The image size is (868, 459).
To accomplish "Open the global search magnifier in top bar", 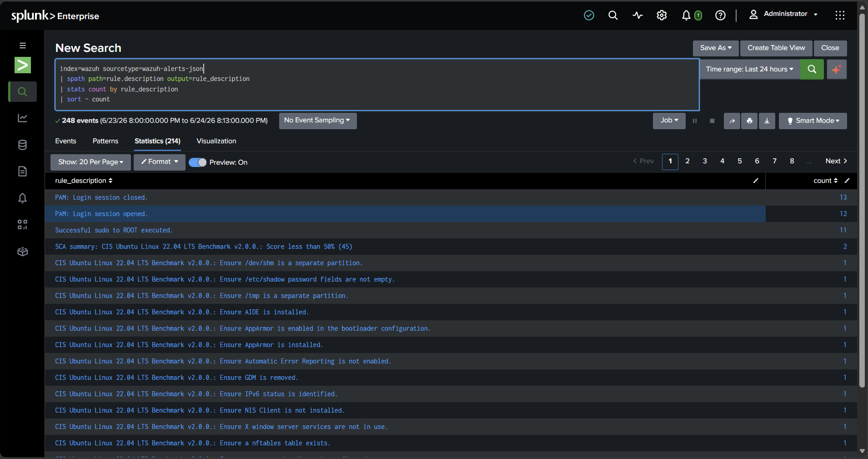I will coord(613,15).
